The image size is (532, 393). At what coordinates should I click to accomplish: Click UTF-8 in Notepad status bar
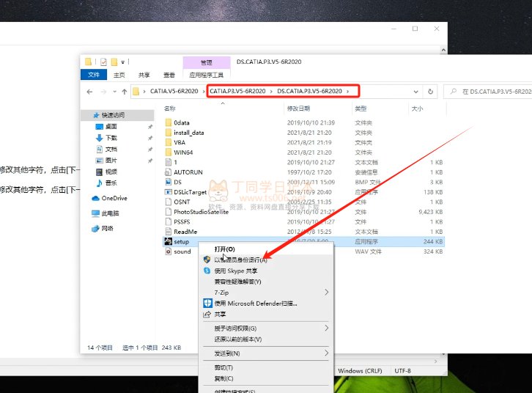pyautogui.click(x=402, y=370)
